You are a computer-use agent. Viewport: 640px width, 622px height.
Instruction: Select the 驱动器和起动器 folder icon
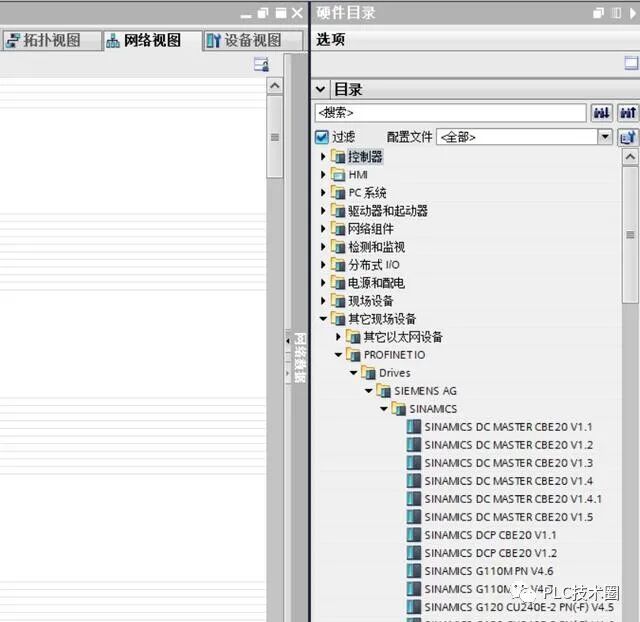coord(338,211)
